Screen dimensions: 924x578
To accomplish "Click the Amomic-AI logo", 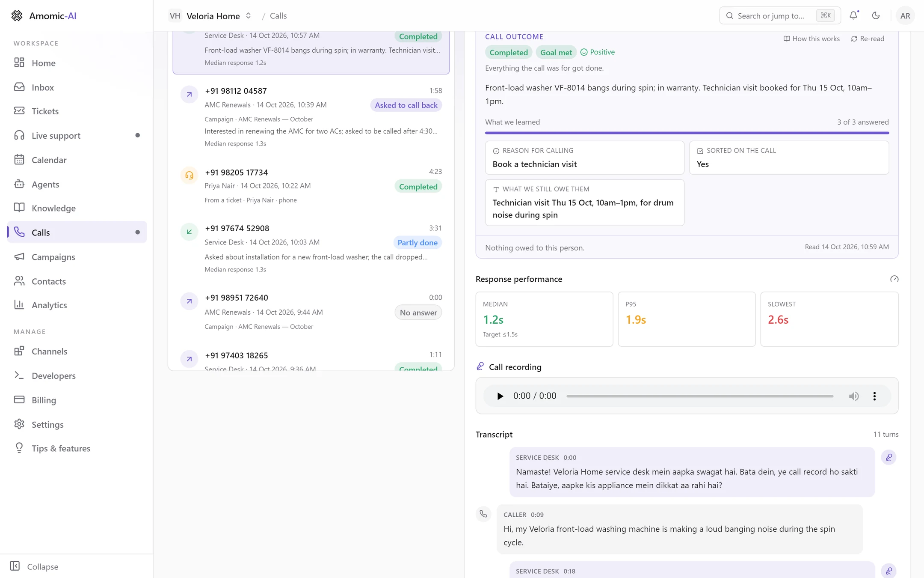I will click(44, 16).
